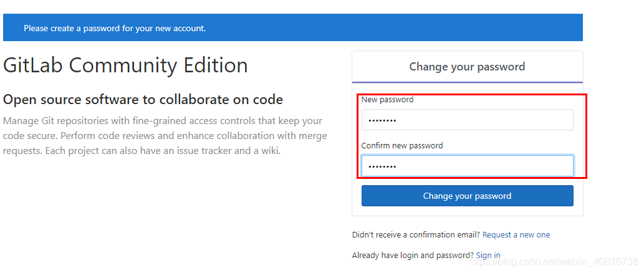The width and height of the screenshot is (644, 273).
Task: Click the 'Didn't receive a confirmation email?' text
Action: pos(416,235)
